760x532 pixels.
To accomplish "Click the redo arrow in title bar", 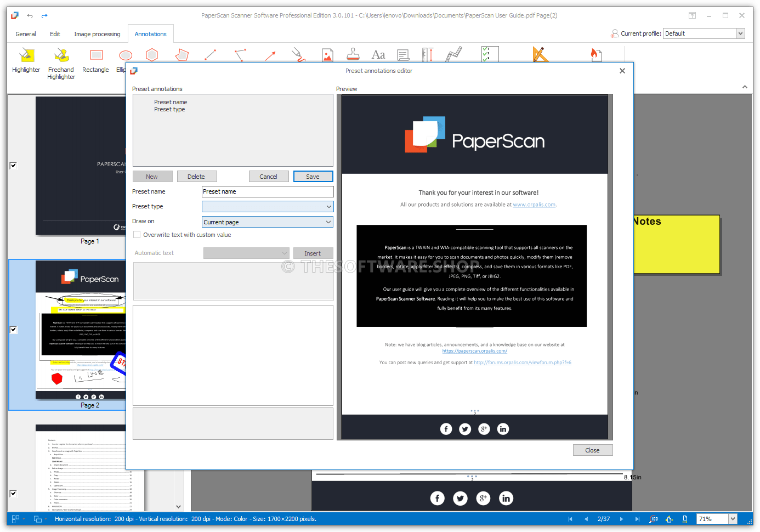I will tap(44, 16).
